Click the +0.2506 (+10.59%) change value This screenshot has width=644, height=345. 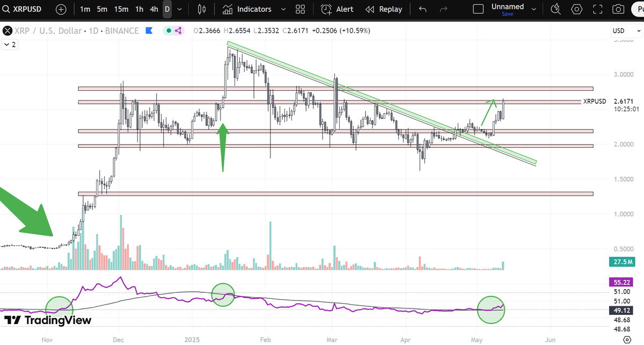(341, 31)
